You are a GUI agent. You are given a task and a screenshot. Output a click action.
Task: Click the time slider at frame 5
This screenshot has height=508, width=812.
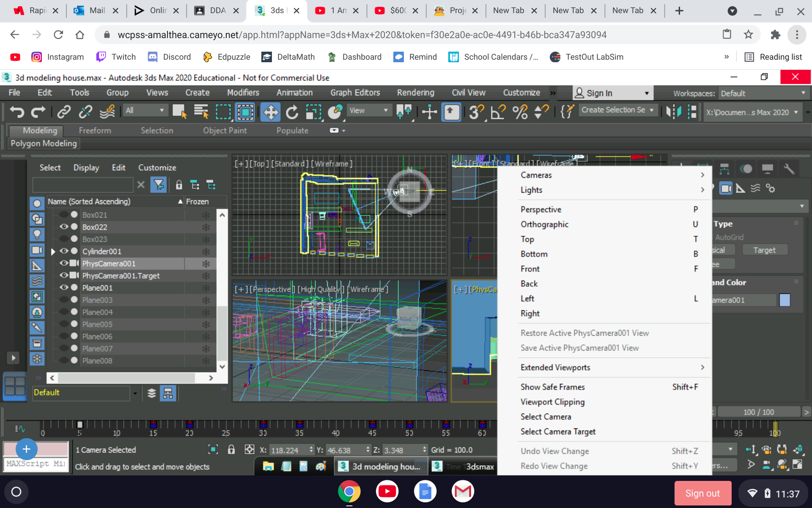(x=80, y=425)
